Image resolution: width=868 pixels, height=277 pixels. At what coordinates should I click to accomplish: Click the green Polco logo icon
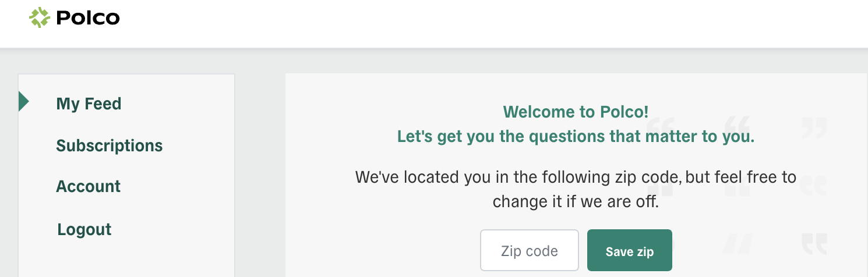pyautogui.click(x=40, y=18)
